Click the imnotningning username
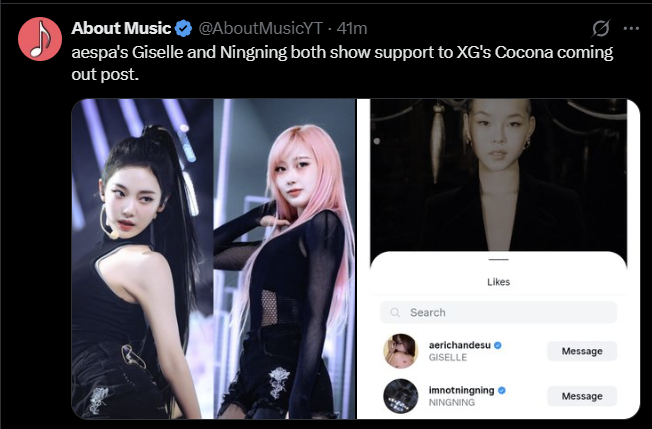 (x=462, y=390)
